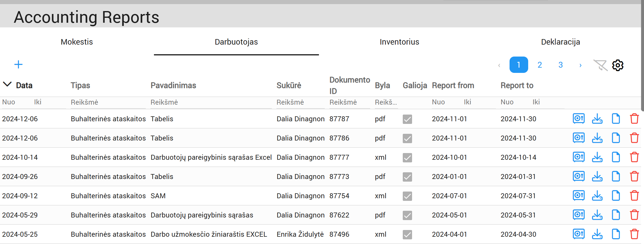The height and width of the screenshot is (244, 644).
Task: Go to page 2 of results
Action: 540,65
